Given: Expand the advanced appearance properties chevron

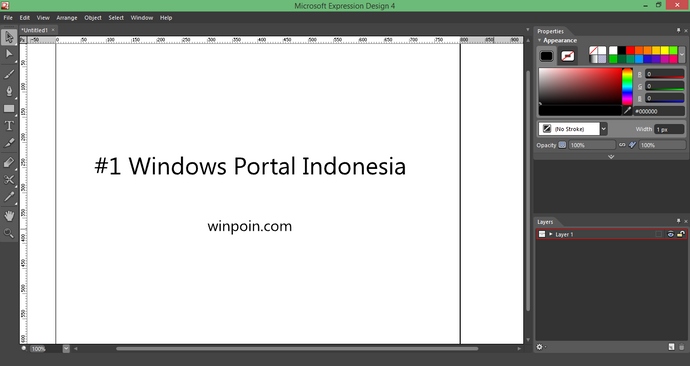Looking at the screenshot, I should (x=611, y=157).
